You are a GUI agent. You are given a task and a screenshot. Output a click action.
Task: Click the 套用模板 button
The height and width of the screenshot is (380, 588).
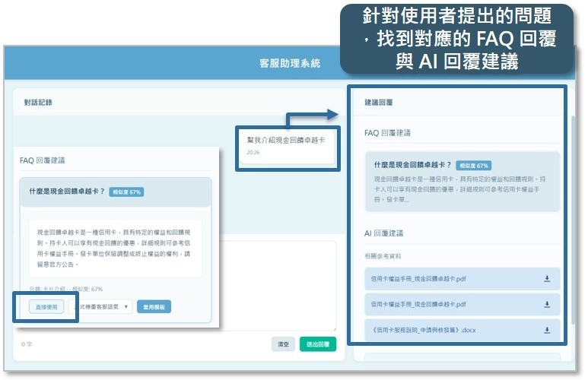[x=154, y=306]
